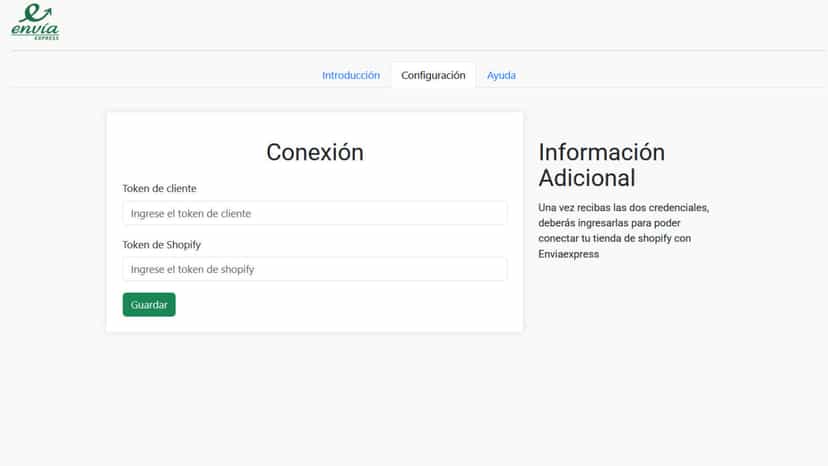
Task: Focus the Token de Shopify input field
Action: click(315, 269)
